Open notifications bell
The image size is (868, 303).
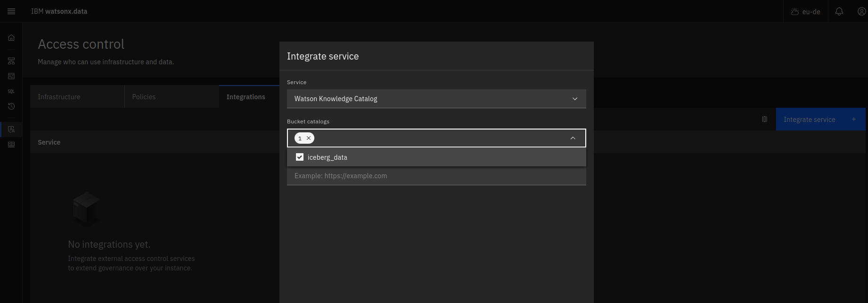point(839,11)
